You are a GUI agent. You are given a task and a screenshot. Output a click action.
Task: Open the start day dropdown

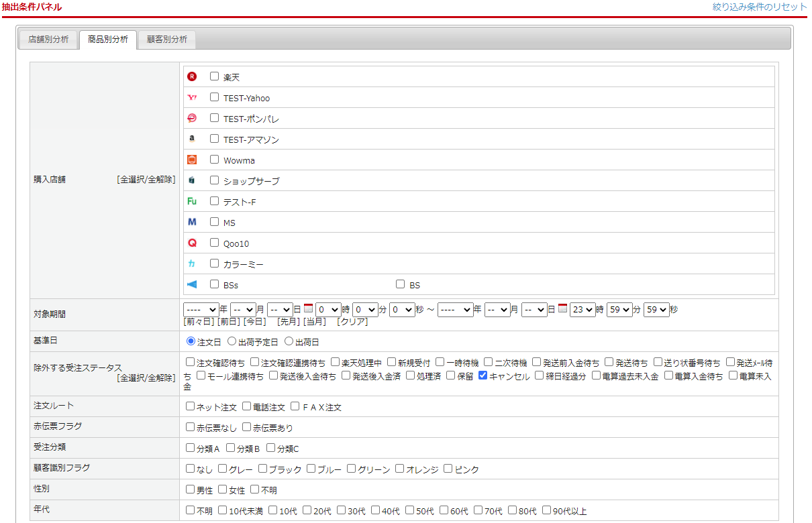coord(280,310)
